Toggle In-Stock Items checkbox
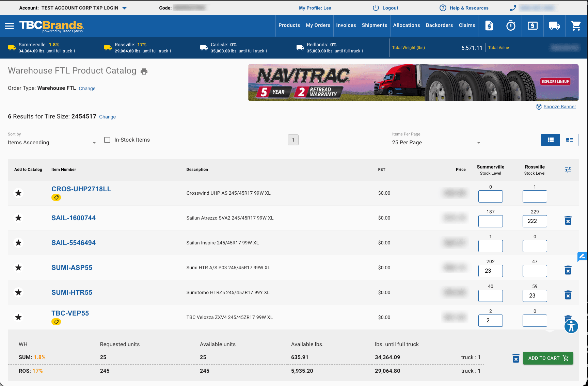Screen dimensions: 588x386 (x=107, y=140)
